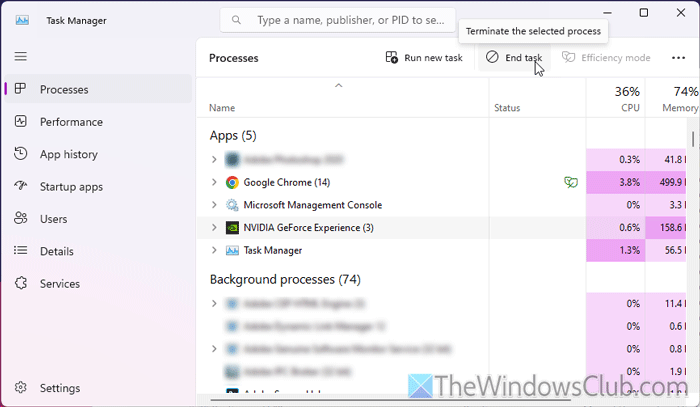The width and height of the screenshot is (700, 407).
Task: Click the horizontal scrollbar at the bottom
Action: tap(391, 399)
